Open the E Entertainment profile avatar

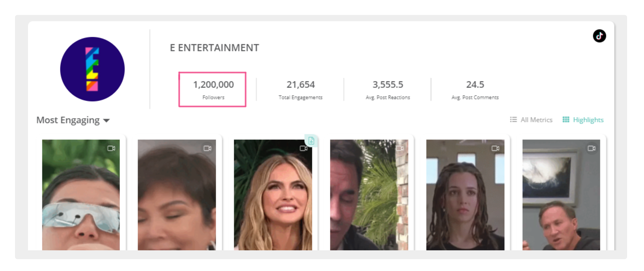pos(92,69)
